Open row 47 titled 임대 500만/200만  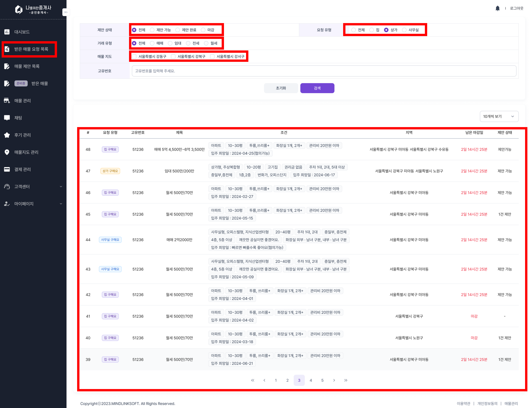tap(179, 171)
